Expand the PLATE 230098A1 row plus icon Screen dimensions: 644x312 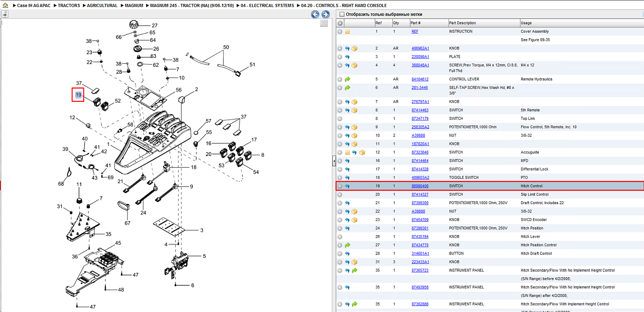pos(340,57)
